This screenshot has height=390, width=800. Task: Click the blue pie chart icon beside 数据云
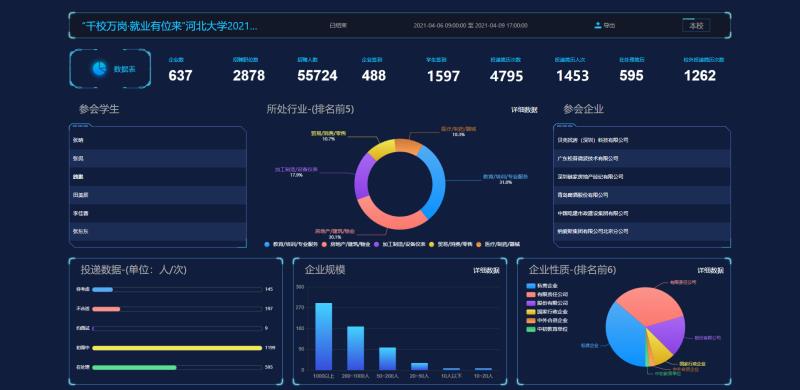(99, 68)
